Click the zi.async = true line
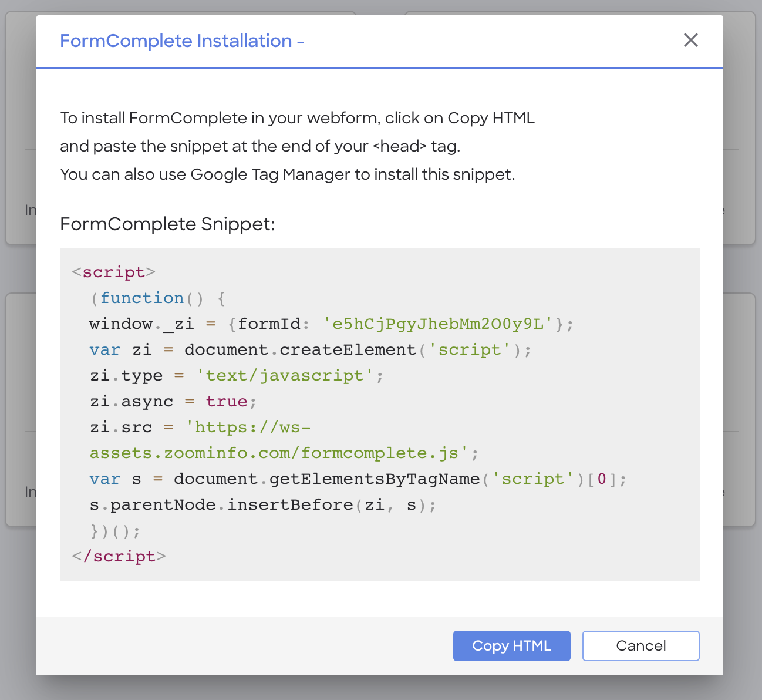 (173, 401)
